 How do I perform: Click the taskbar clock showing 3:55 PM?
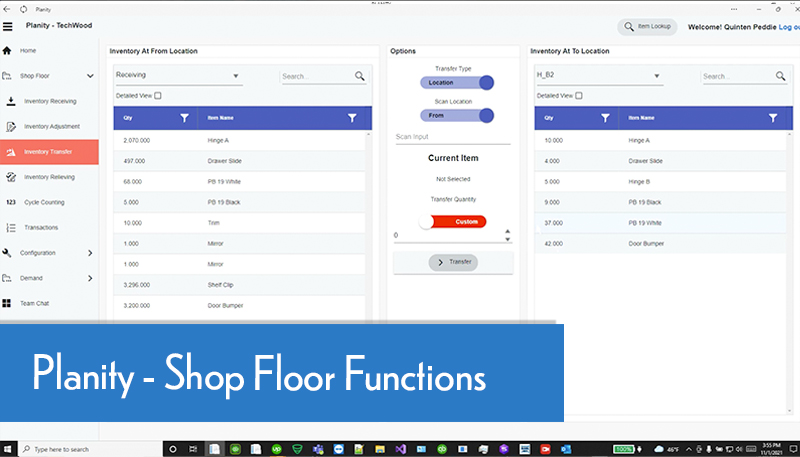(x=772, y=449)
